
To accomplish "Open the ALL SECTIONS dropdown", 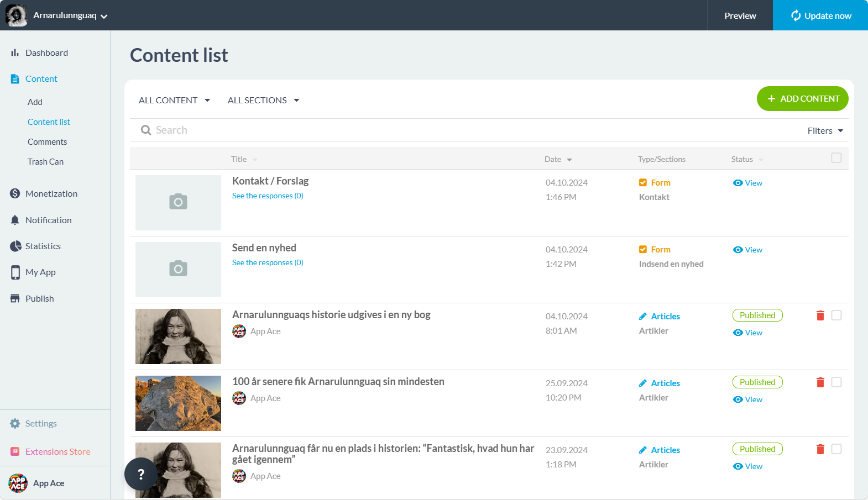I will pyautogui.click(x=263, y=101).
